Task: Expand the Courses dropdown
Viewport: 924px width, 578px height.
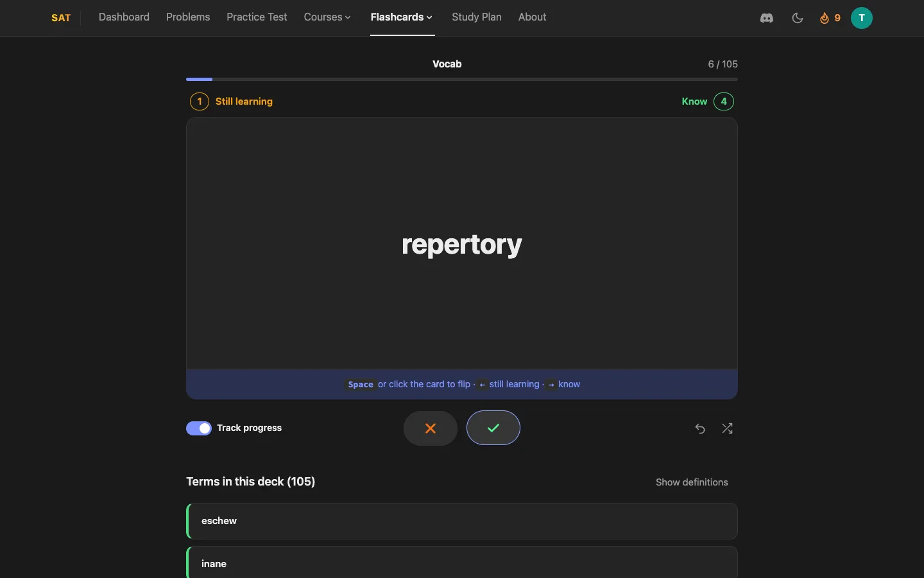Action: coord(327,17)
